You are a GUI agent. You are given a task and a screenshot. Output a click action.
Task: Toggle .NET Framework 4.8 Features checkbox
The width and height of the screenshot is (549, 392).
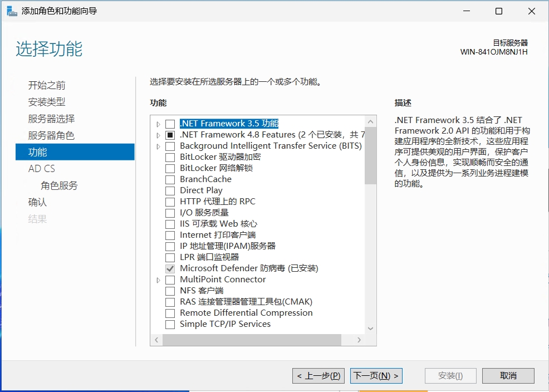[x=170, y=135]
